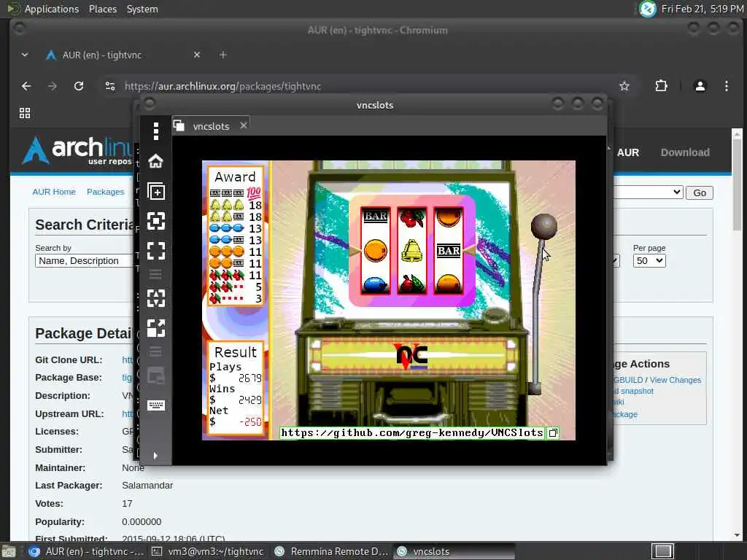Select the vncslots tab in Remmina
Screen dimensions: 747x560
211,126
